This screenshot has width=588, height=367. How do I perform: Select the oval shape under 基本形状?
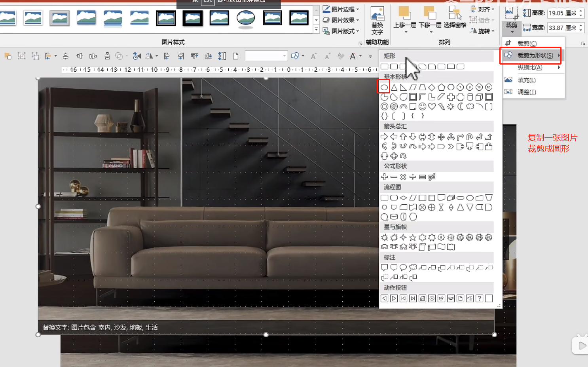[384, 87]
